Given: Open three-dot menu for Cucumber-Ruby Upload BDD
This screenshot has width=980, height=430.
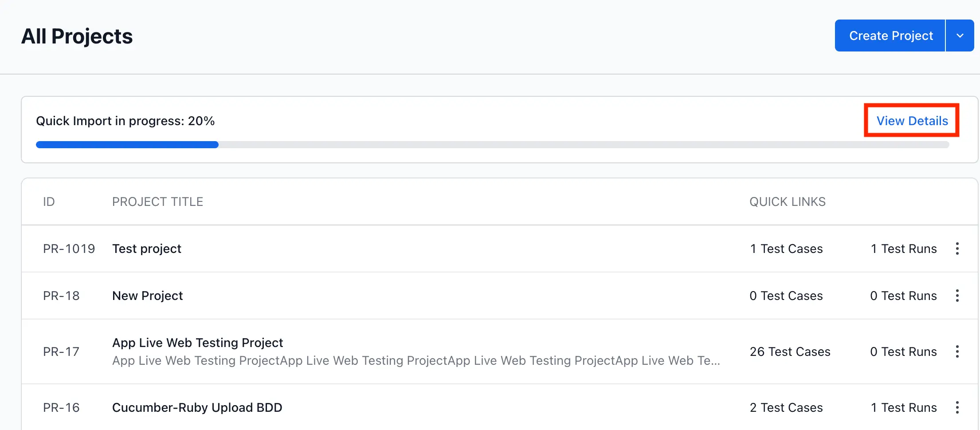Looking at the screenshot, I should [957, 407].
